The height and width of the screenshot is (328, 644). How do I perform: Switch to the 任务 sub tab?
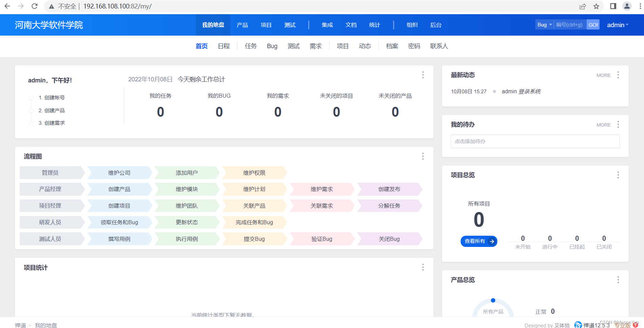251,46
